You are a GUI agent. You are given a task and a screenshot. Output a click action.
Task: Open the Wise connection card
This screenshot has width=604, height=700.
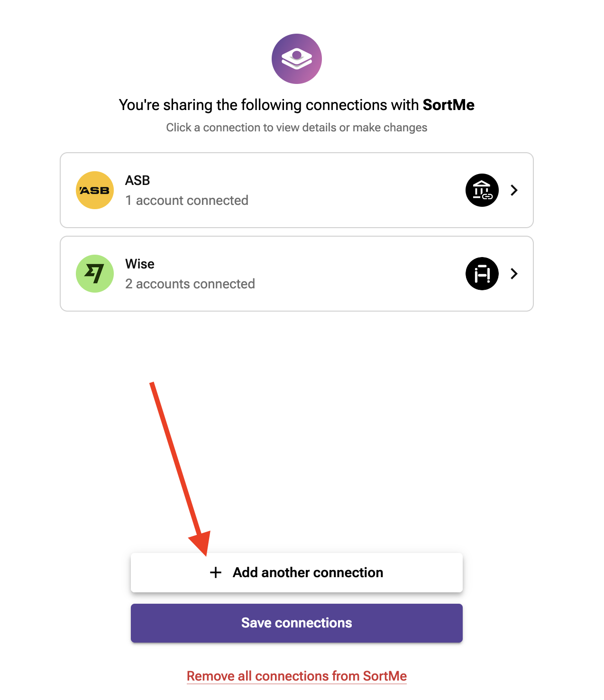click(297, 274)
